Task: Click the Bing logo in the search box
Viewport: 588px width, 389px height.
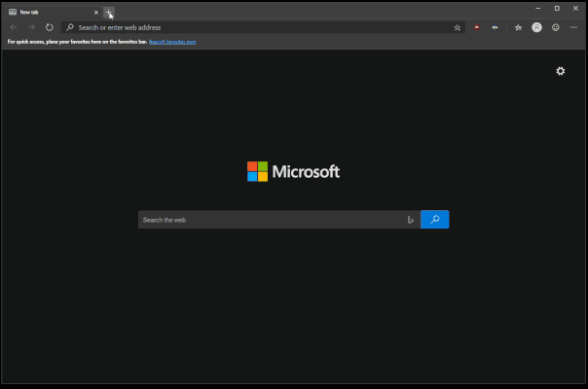Action: point(411,220)
